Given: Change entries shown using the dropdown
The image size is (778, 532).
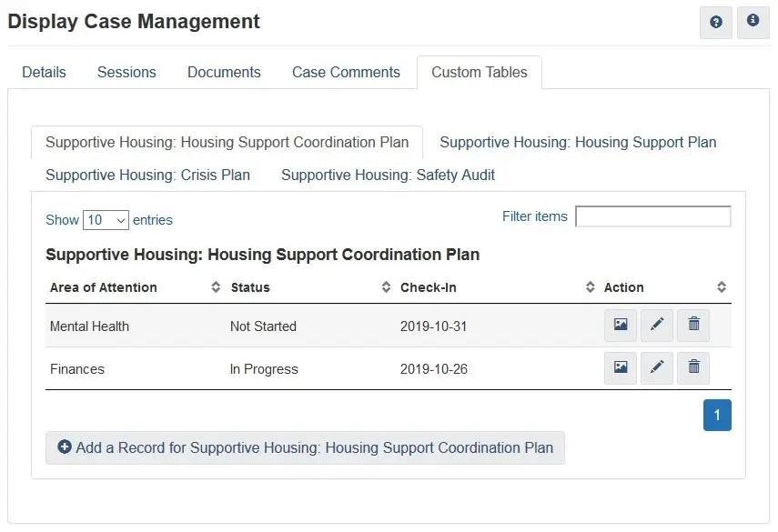Looking at the screenshot, I should tap(106, 219).
